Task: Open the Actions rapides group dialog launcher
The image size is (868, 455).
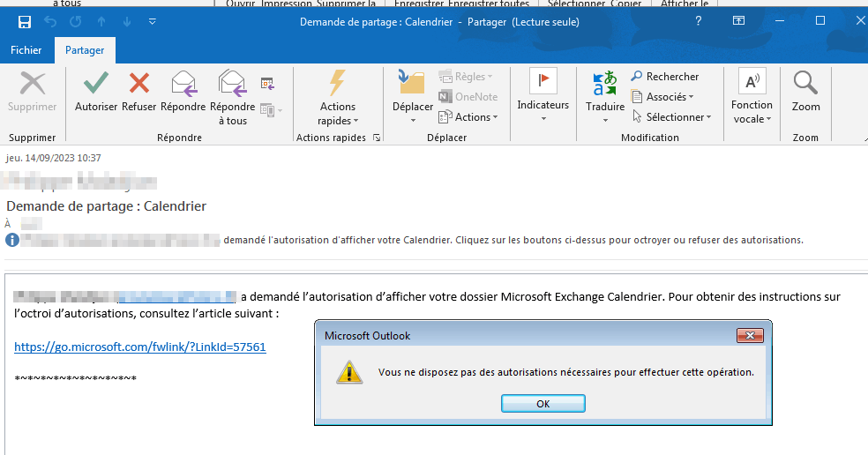Action: [x=377, y=138]
